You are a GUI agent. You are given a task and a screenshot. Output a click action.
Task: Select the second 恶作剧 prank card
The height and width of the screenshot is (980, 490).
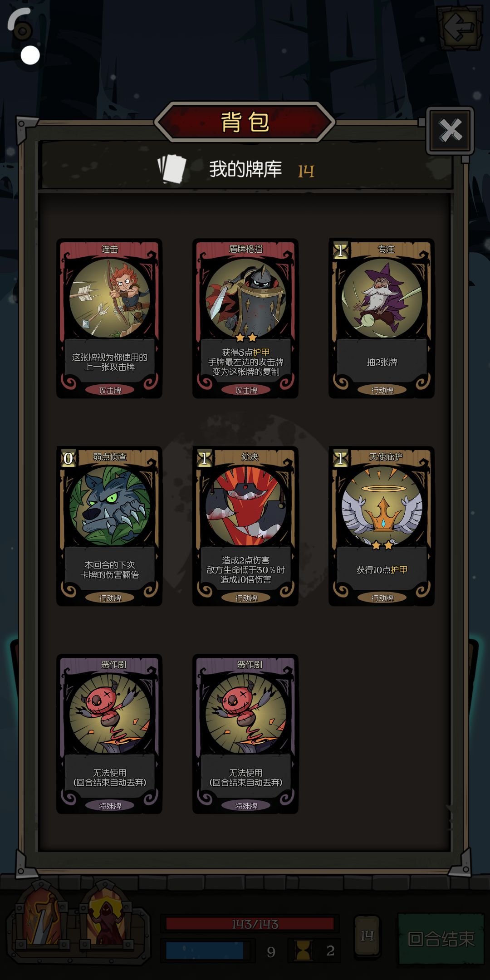coord(245,734)
